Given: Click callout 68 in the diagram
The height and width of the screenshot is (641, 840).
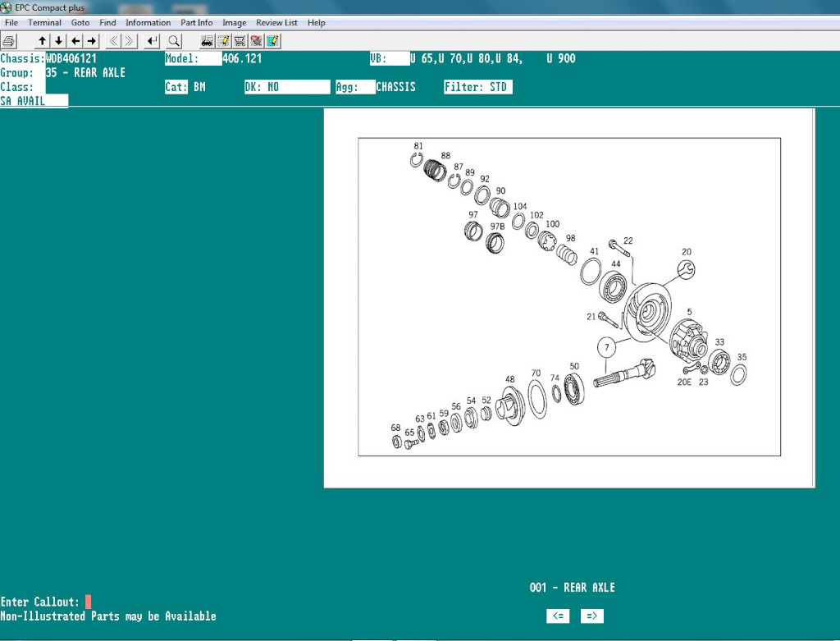Looking at the screenshot, I should click(x=395, y=428).
